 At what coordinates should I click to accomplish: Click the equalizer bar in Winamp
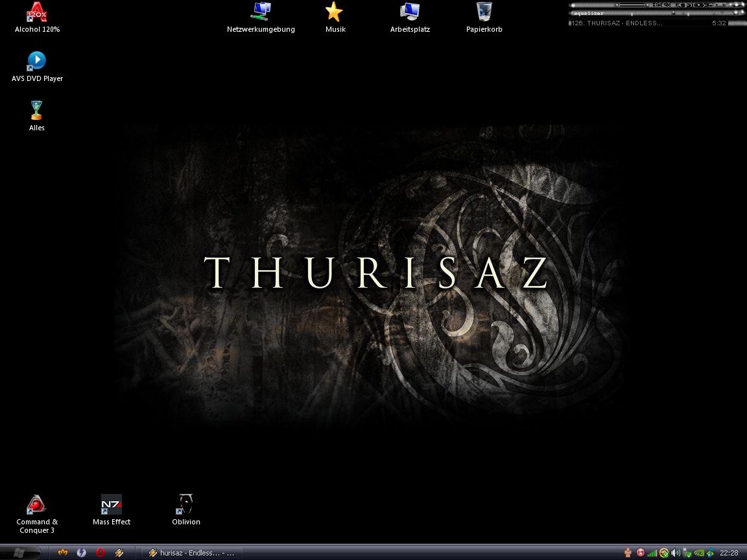(x=655, y=13)
